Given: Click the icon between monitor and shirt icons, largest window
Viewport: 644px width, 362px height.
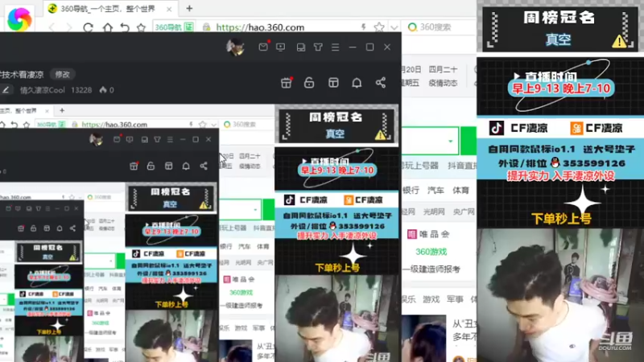Looking at the screenshot, I should 300,47.
